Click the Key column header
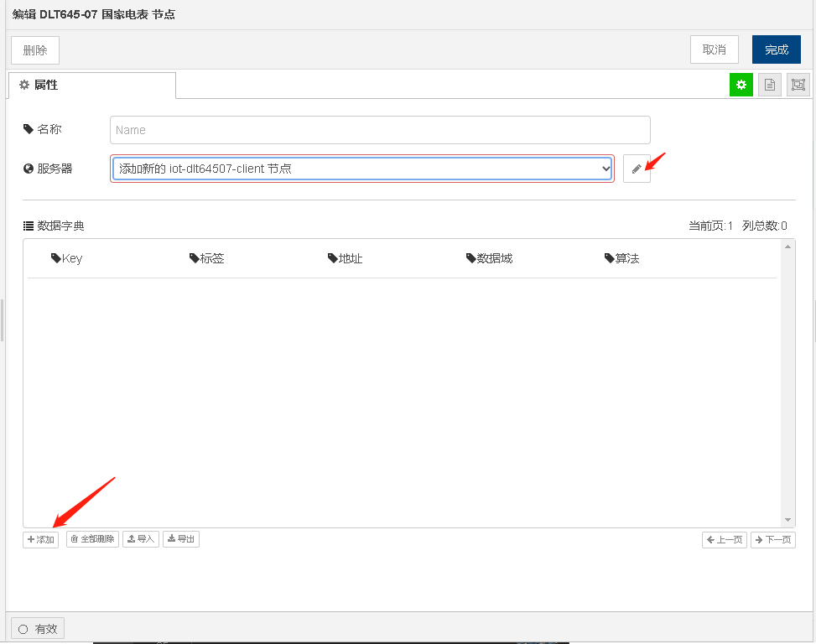The height and width of the screenshot is (644, 816). pyautogui.click(x=66, y=258)
